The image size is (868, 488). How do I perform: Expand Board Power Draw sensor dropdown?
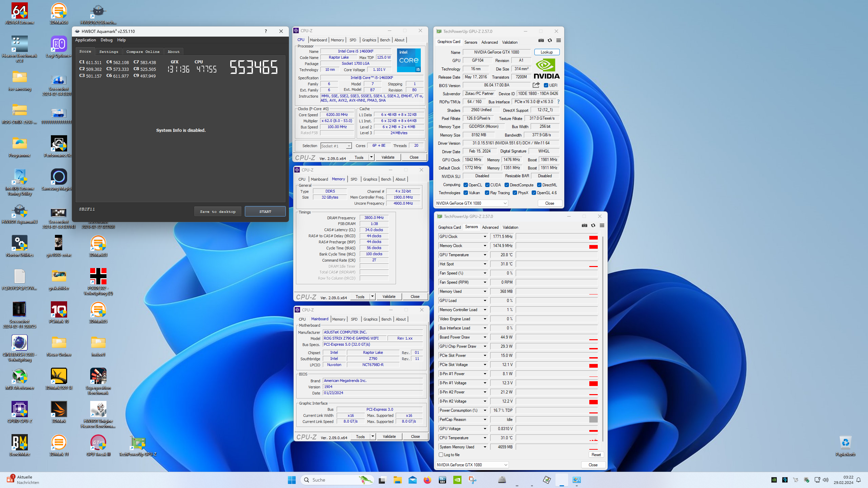(x=485, y=337)
